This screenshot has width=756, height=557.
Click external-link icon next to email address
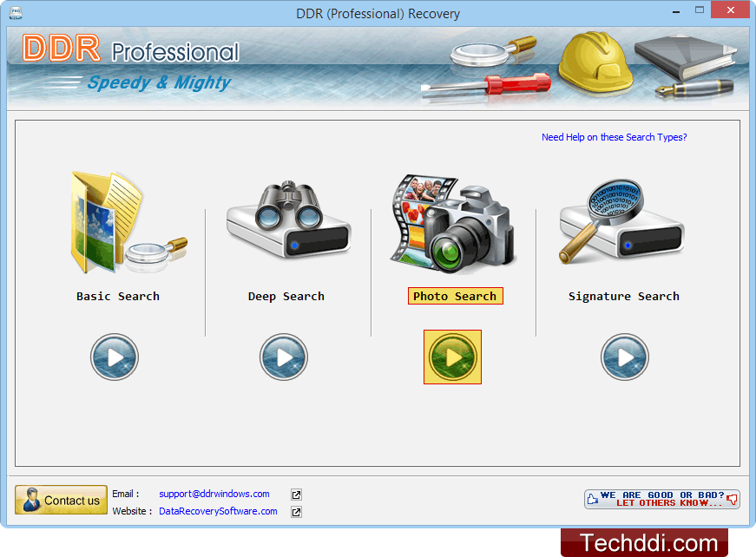pyautogui.click(x=297, y=495)
